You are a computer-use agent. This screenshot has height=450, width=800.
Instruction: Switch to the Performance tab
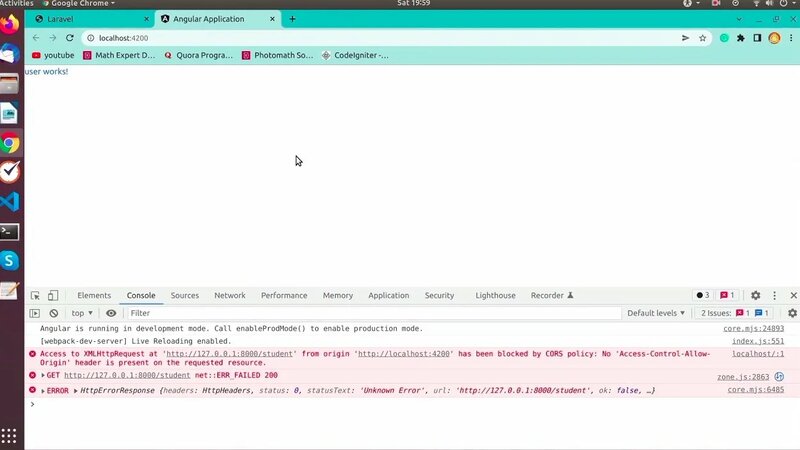284,295
